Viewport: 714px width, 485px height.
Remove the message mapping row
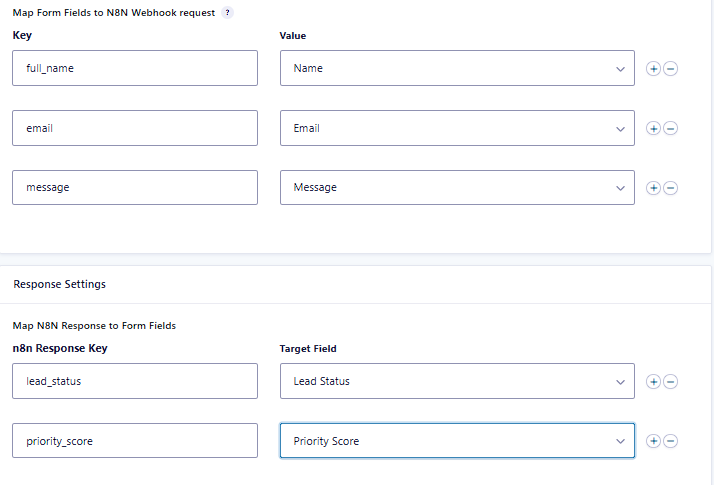point(671,187)
